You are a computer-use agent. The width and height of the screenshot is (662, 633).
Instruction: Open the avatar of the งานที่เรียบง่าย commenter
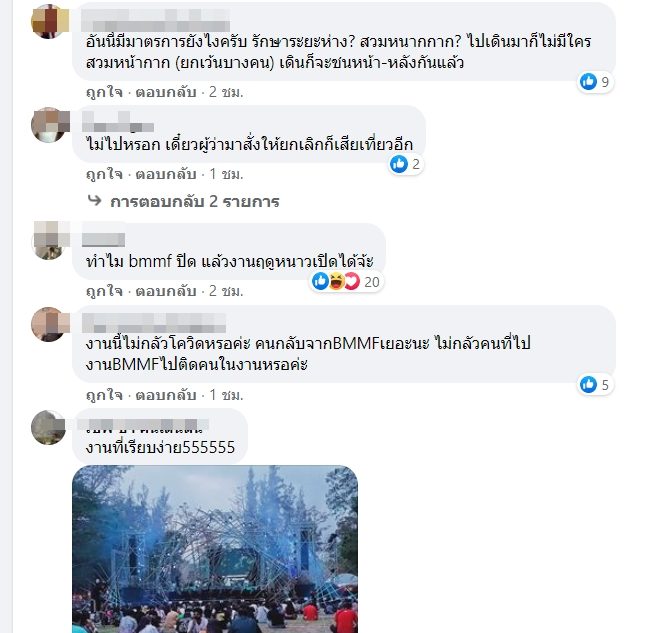click(x=49, y=427)
